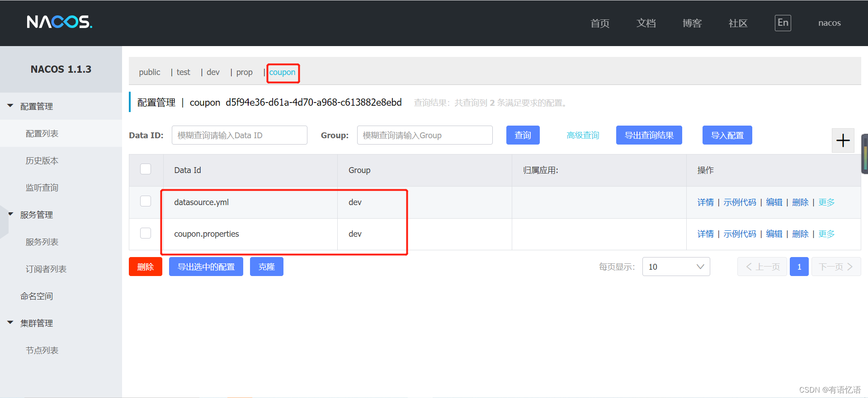Click 导出选中的配置 button
Screen dimensions: 868x398
click(206, 267)
